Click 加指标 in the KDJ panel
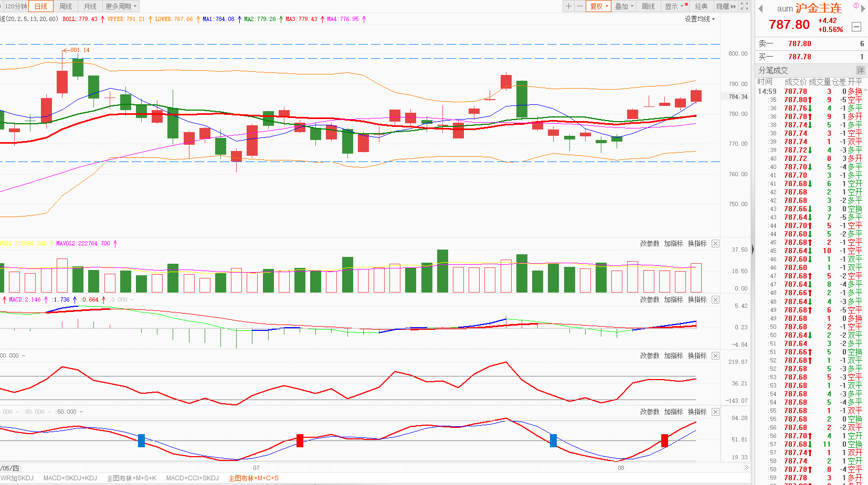 tap(673, 412)
